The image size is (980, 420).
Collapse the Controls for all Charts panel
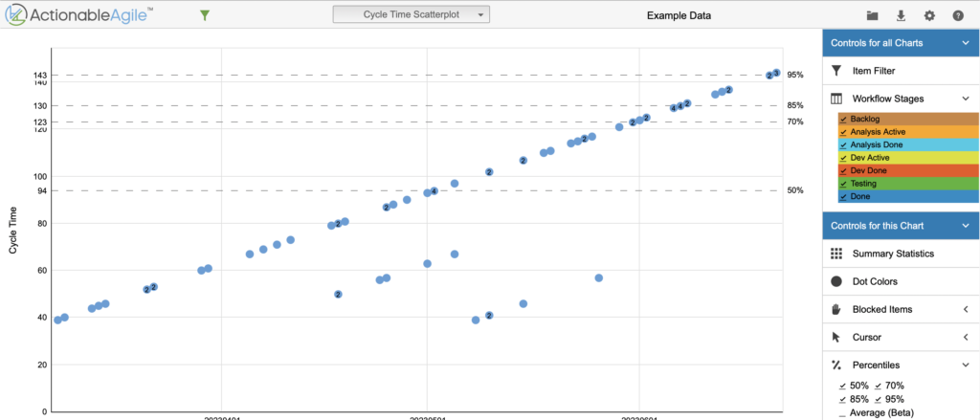point(965,43)
